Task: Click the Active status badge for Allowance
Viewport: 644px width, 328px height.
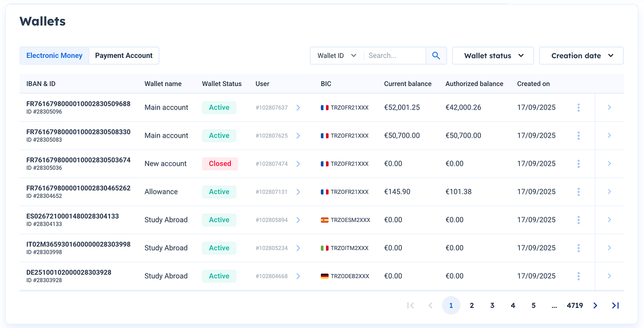Action: [219, 192]
